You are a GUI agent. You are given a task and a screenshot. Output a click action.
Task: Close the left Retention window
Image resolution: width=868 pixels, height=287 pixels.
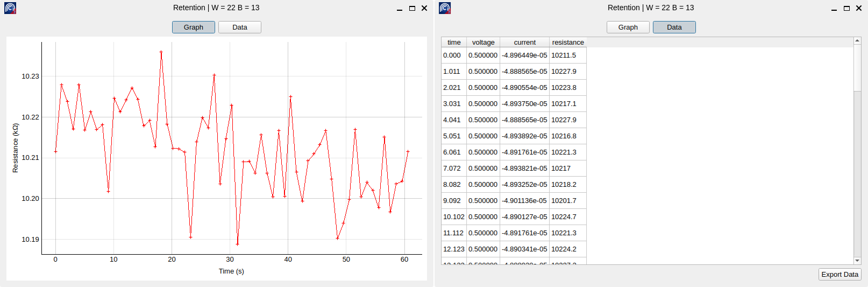tap(424, 8)
